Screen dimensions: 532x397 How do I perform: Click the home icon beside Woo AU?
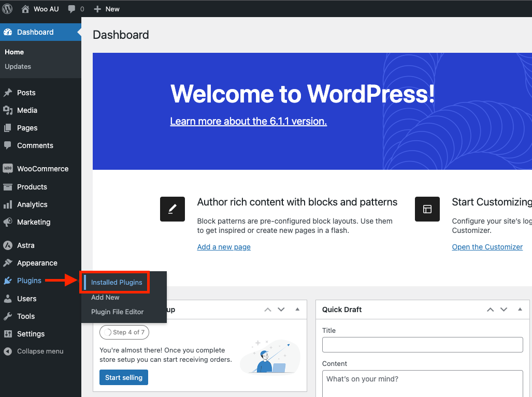[x=25, y=9]
